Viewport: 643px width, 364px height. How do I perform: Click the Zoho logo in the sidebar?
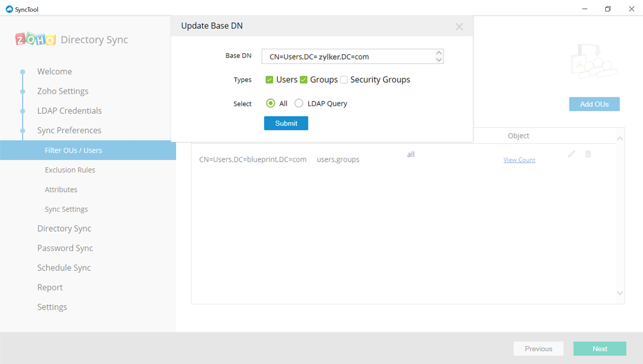click(35, 39)
